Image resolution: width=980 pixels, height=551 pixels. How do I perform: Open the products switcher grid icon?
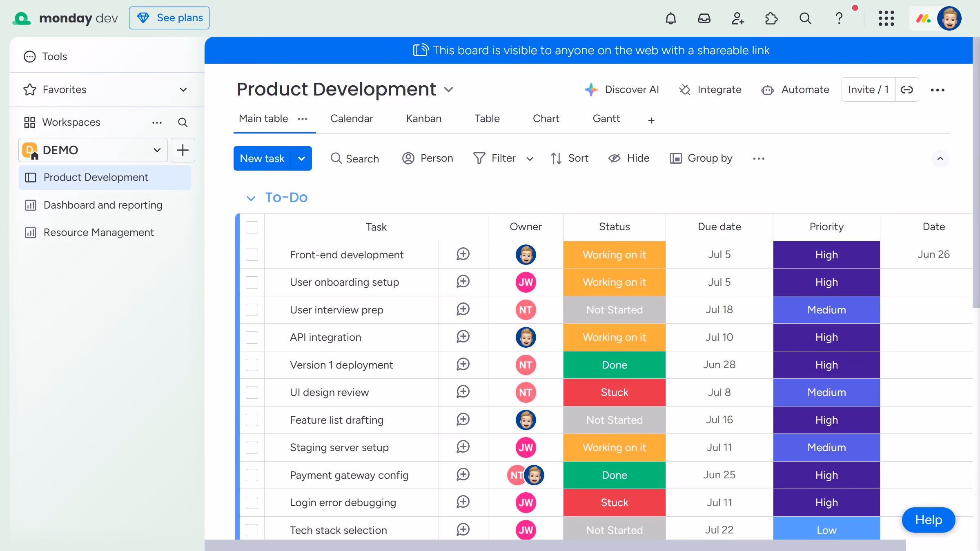coord(886,18)
